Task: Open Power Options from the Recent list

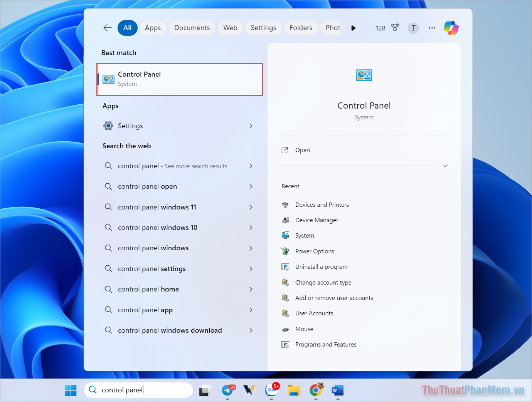Action: [315, 251]
